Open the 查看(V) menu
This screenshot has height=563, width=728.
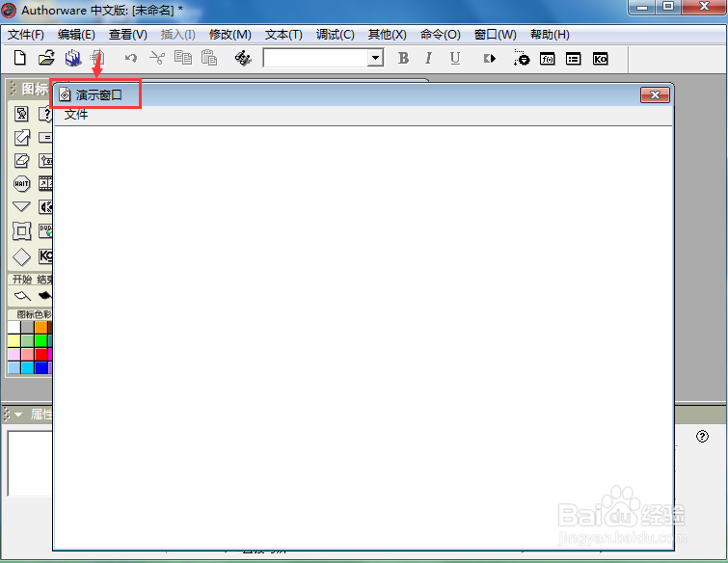(x=127, y=35)
